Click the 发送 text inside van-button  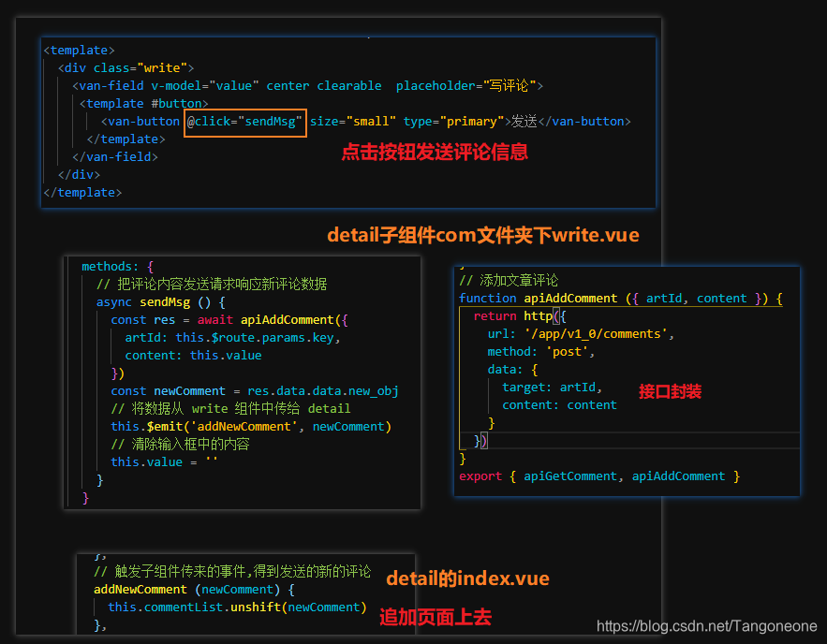(x=524, y=122)
